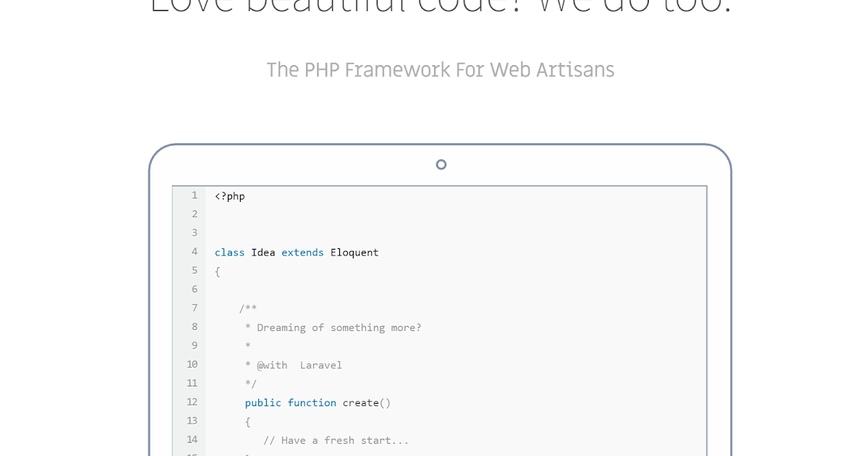
Task: Click line number 10 in gutter
Action: 192,365
